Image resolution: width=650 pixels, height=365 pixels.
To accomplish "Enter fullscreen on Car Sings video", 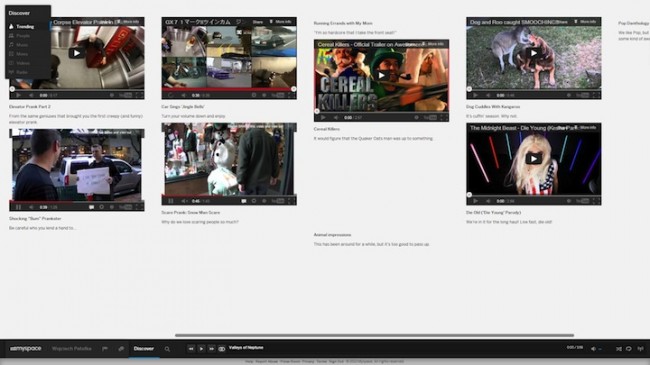I will (291, 95).
